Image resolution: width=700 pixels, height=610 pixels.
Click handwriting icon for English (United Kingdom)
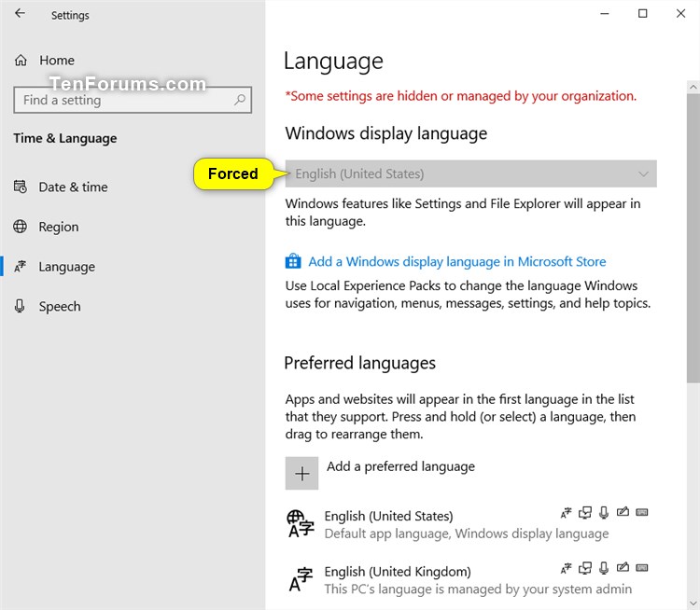[623, 567]
